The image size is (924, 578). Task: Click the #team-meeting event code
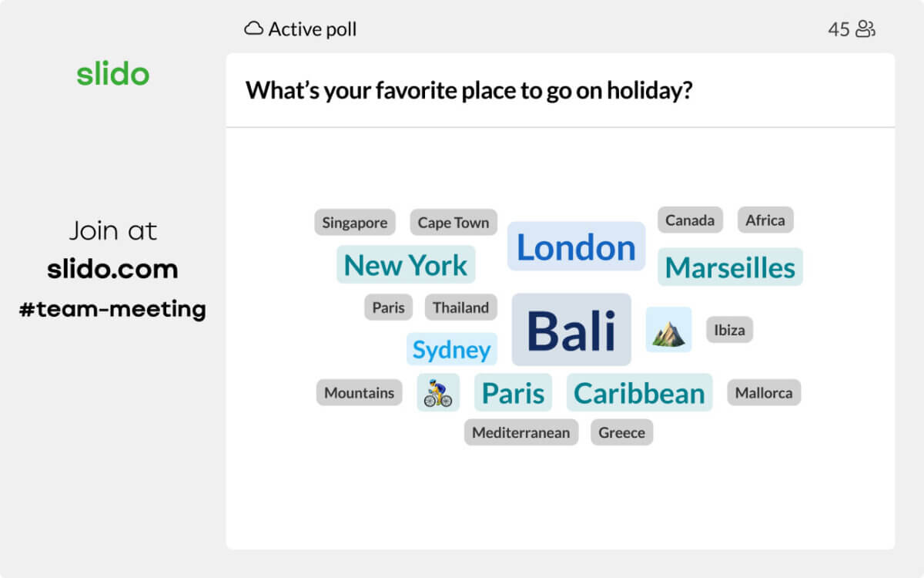coord(112,309)
